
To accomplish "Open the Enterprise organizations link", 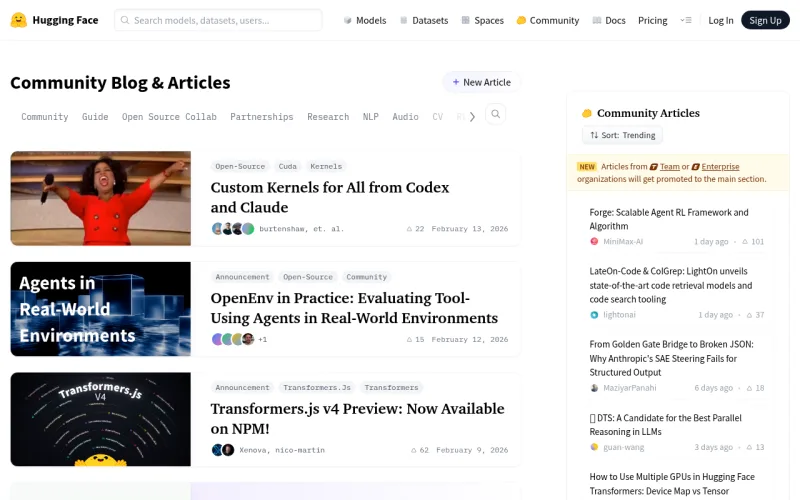I will (720, 167).
